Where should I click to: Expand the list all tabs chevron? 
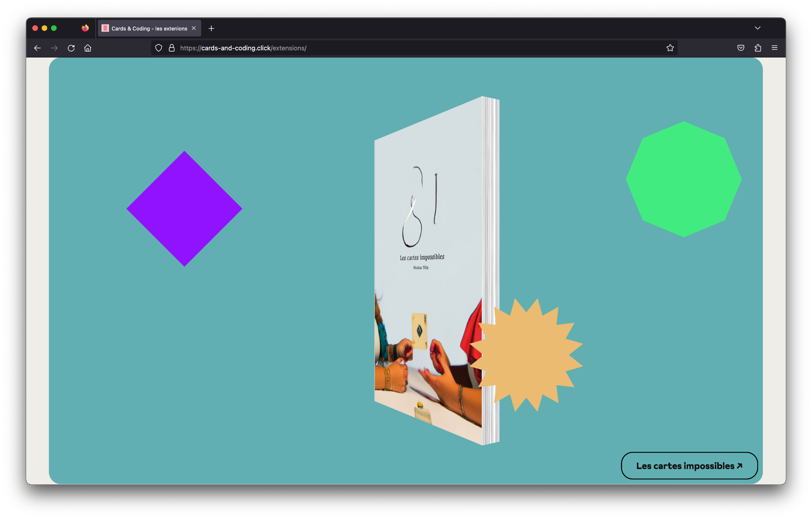(x=758, y=28)
